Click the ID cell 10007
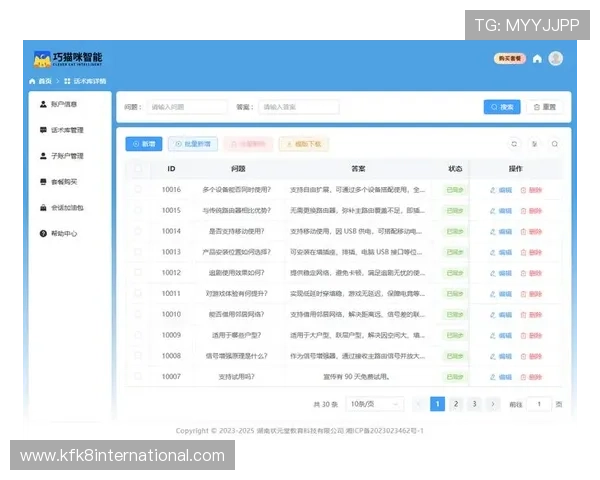The height and width of the screenshot is (480, 600). tap(171, 377)
